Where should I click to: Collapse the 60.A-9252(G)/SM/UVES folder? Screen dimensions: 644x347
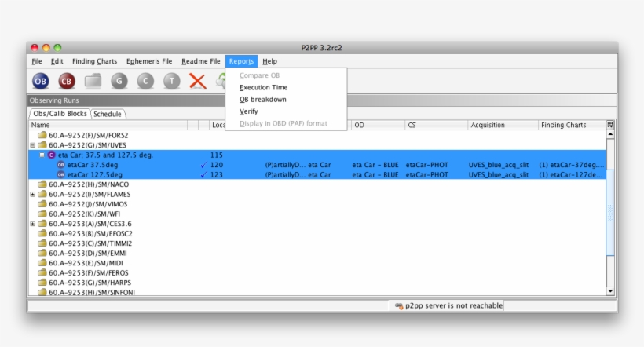coord(33,145)
